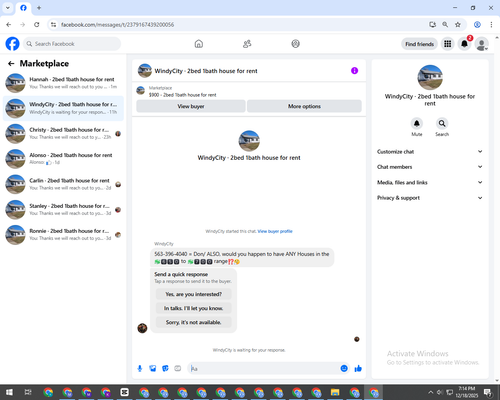This screenshot has width=500, height=400.
Task: Send 'Sorry, it's not available.' response
Action: 193,322
